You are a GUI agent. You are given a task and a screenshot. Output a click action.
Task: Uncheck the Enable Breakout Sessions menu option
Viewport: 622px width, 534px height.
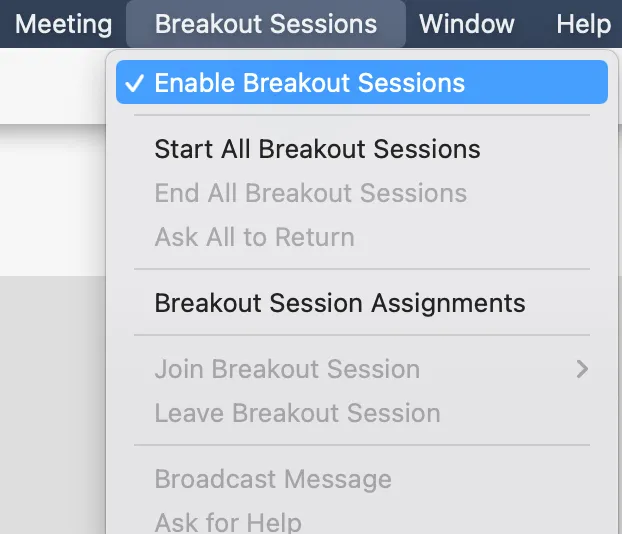click(x=309, y=83)
